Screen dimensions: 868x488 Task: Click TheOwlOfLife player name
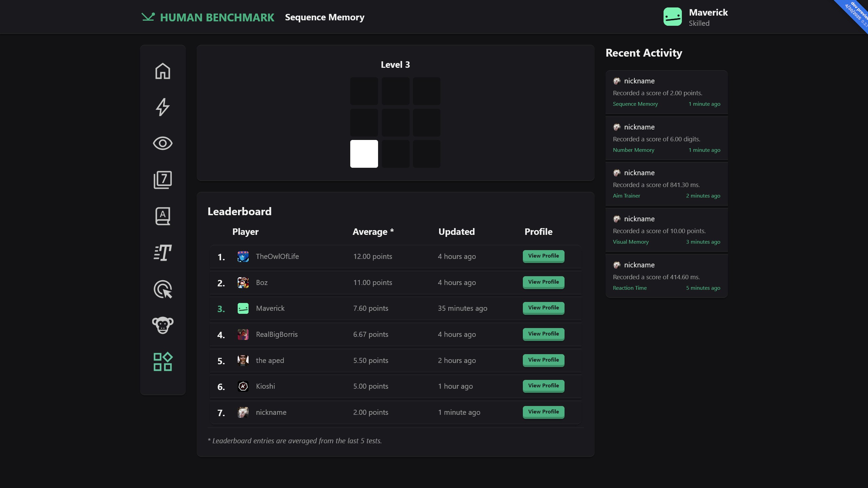[277, 257]
